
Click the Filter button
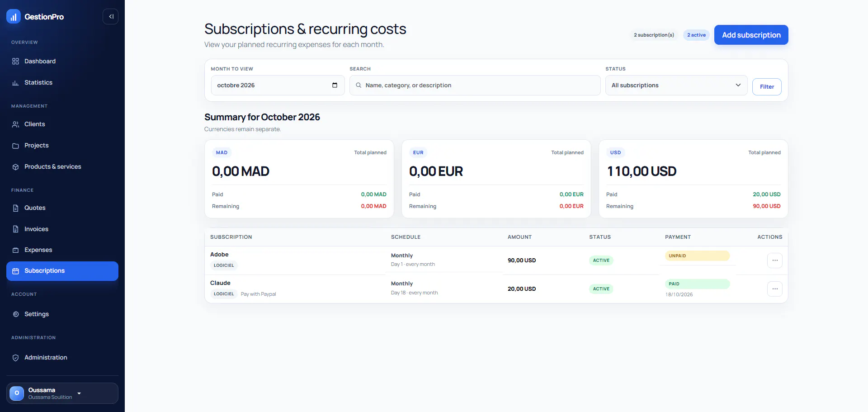(767, 87)
